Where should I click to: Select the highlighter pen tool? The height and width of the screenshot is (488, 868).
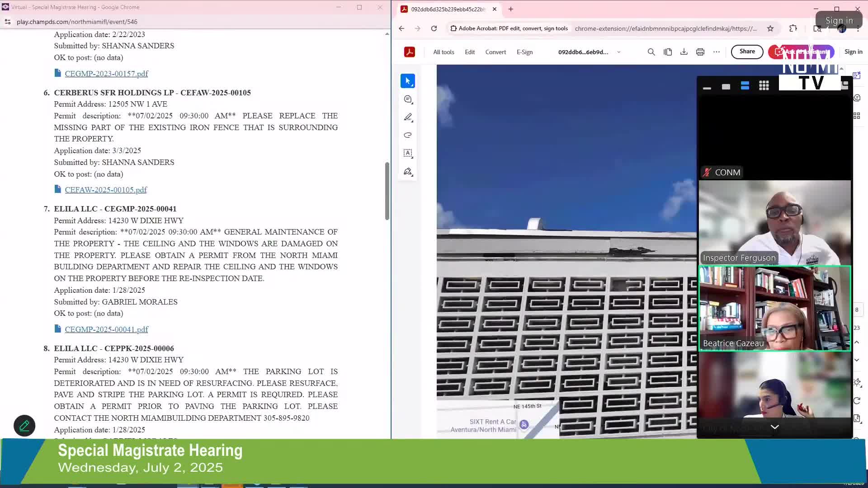point(408,117)
